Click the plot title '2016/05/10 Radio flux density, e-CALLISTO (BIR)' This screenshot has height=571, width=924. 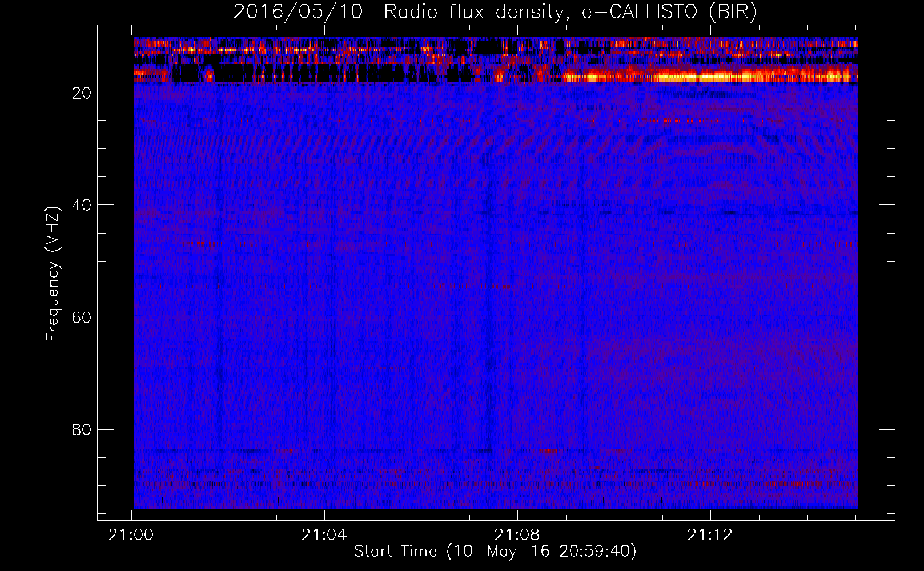coord(495,11)
